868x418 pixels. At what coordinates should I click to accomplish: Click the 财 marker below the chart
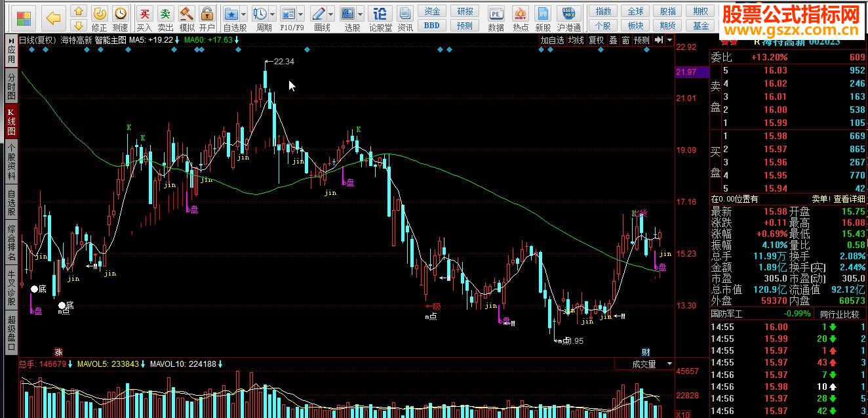[646, 352]
